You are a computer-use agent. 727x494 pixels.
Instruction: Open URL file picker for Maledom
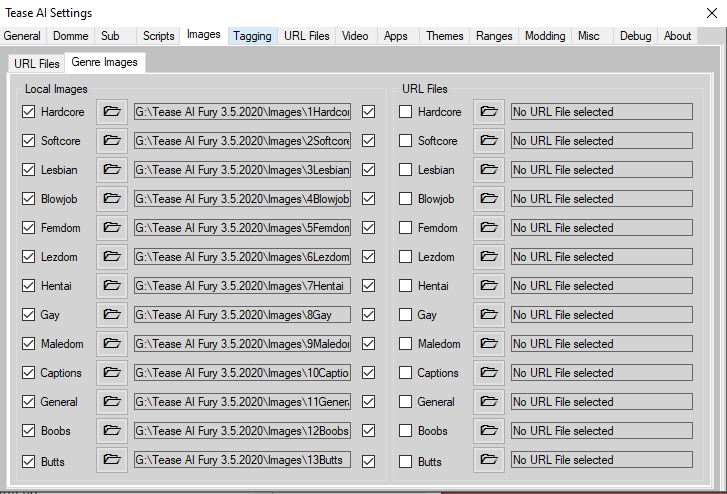tap(489, 344)
